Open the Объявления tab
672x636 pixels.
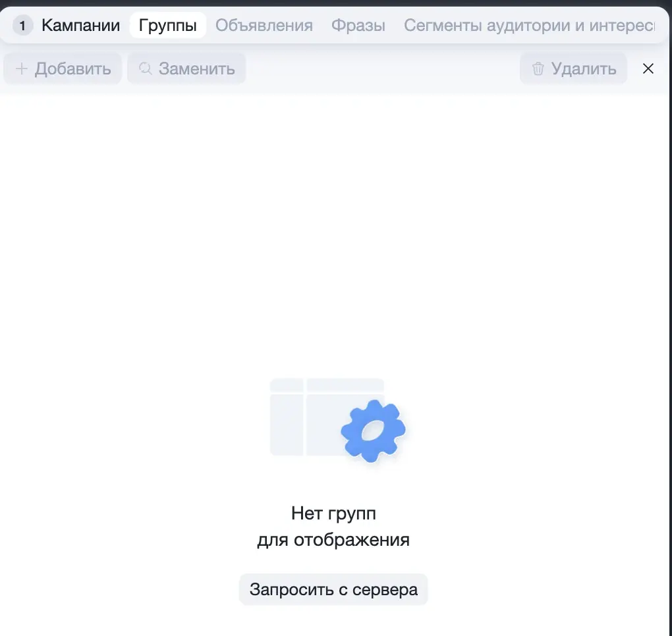pos(264,25)
